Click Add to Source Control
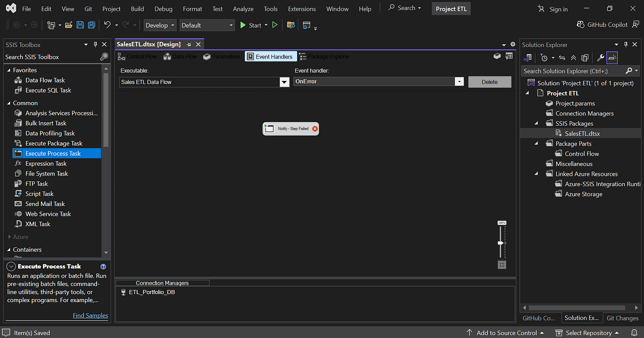 click(x=505, y=332)
